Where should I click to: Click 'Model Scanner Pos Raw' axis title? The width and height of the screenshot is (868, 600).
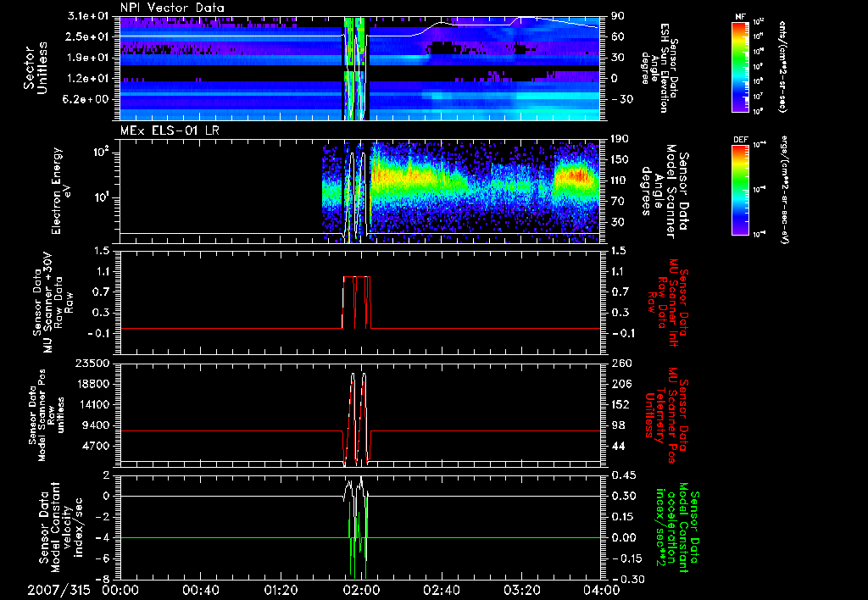(46, 415)
